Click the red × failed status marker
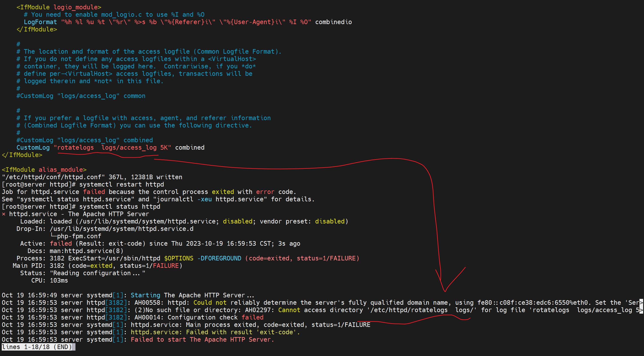644x356 pixels. coord(3,214)
